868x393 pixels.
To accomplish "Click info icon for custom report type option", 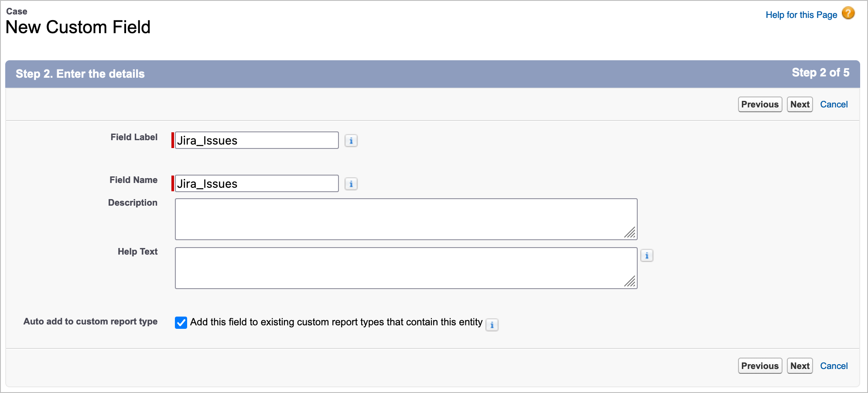I will [492, 325].
